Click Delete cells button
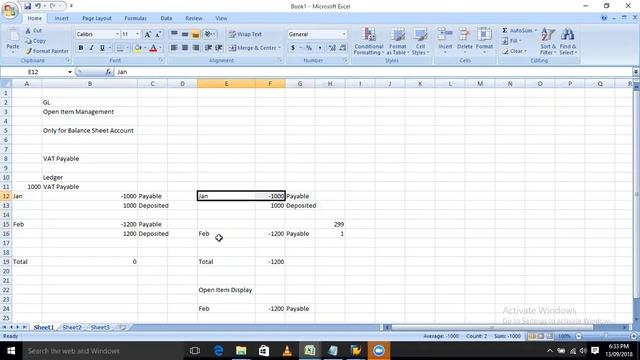 (x=464, y=40)
